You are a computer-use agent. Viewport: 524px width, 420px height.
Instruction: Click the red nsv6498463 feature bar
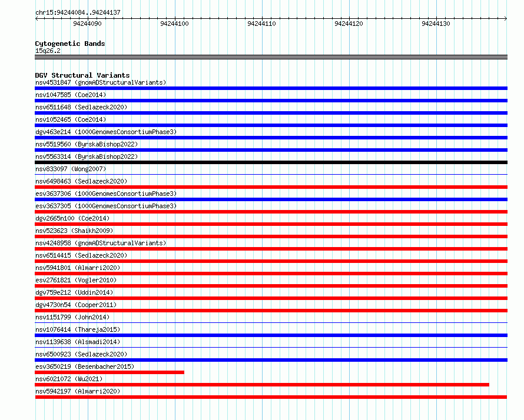271,187
